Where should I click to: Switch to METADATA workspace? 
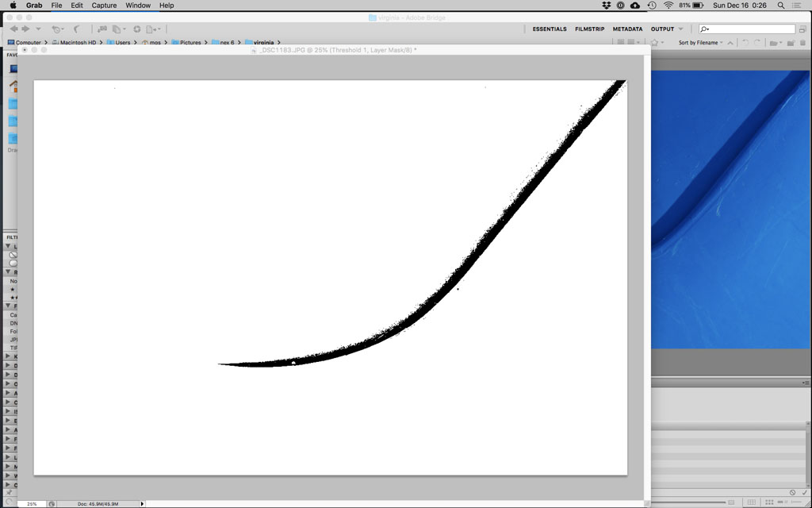point(628,29)
